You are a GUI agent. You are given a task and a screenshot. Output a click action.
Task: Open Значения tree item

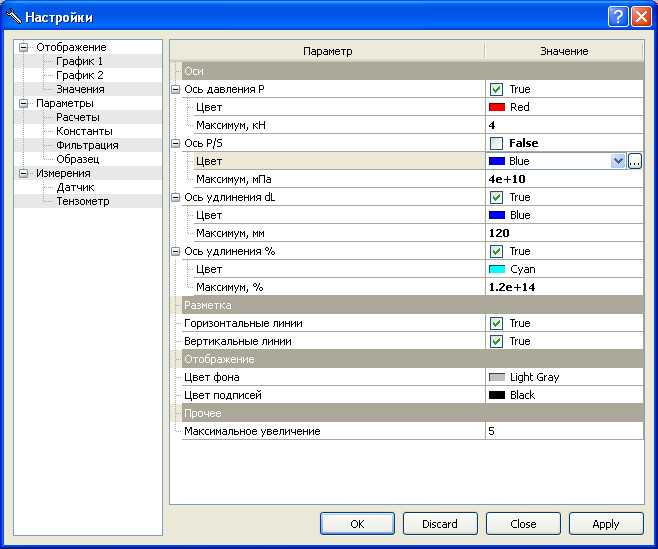point(80,89)
